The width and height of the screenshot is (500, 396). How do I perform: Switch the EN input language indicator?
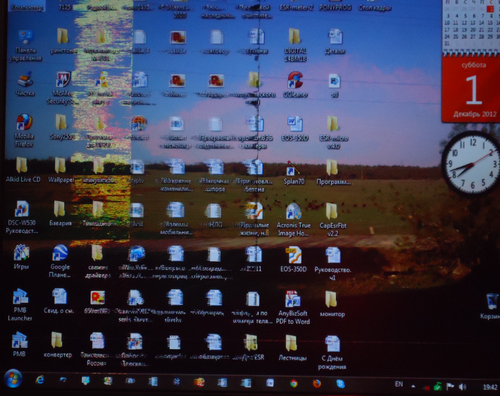[399, 384]
